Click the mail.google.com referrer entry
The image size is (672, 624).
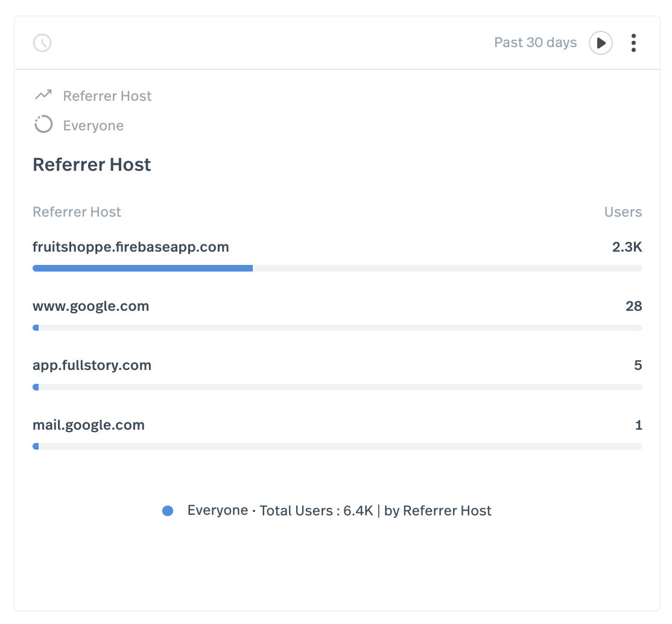pos(88,425)
